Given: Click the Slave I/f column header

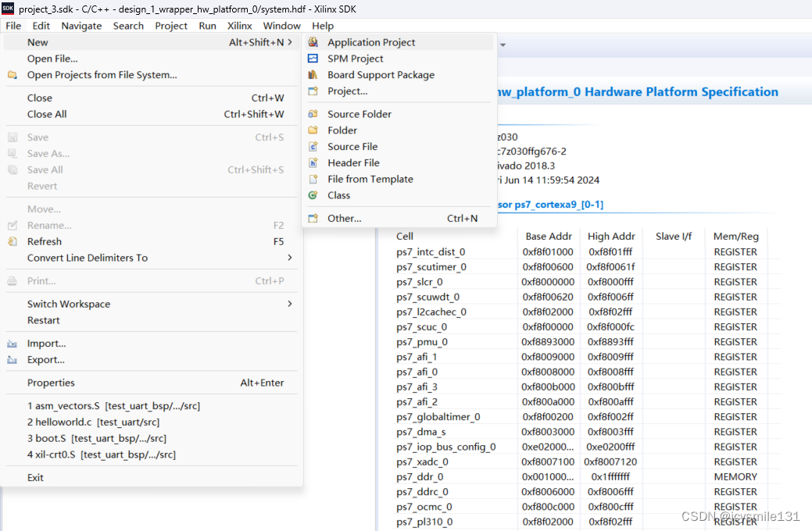Looking at the screenshot, I should pos(673,237).
